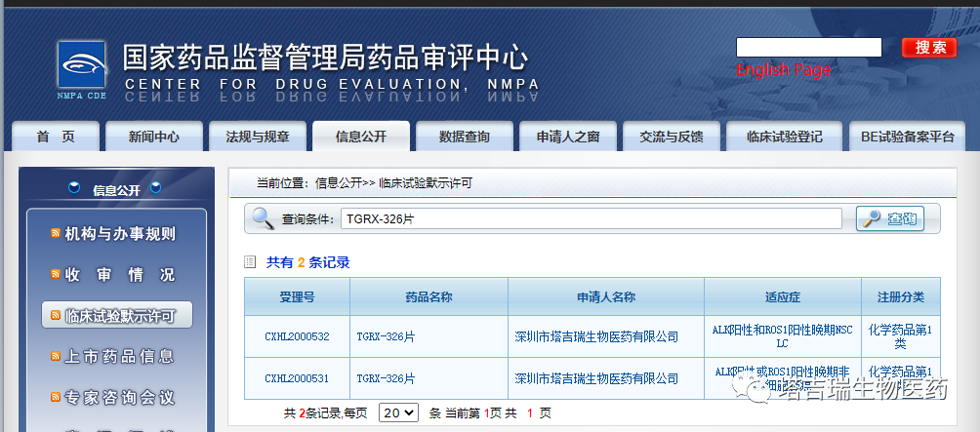Click indication ALK阳性和ROS1阳性晚期NSCLC

(x=783, y=337)
